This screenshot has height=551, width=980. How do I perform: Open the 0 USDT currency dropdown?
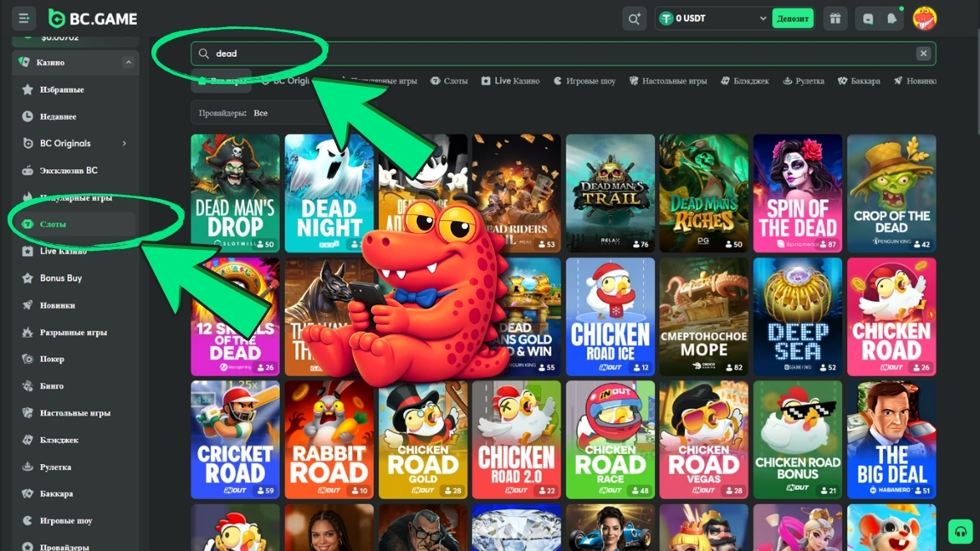click(x=713, y=19)
